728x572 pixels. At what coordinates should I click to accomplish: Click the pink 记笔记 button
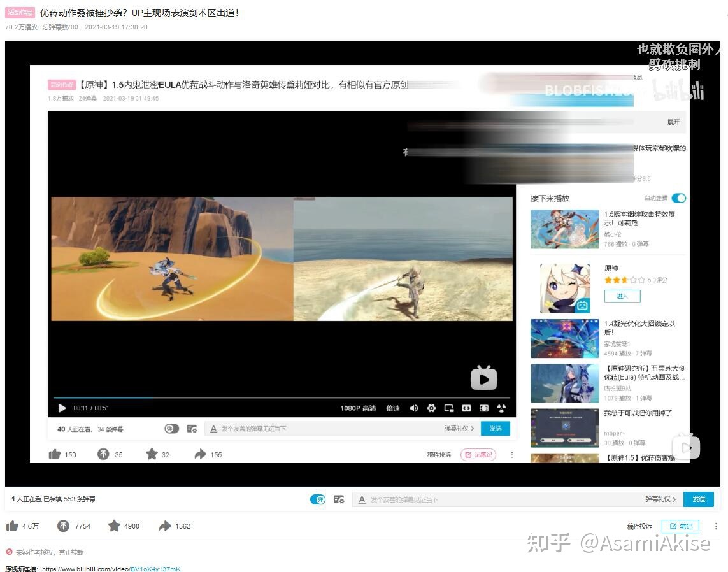(478, 455)
